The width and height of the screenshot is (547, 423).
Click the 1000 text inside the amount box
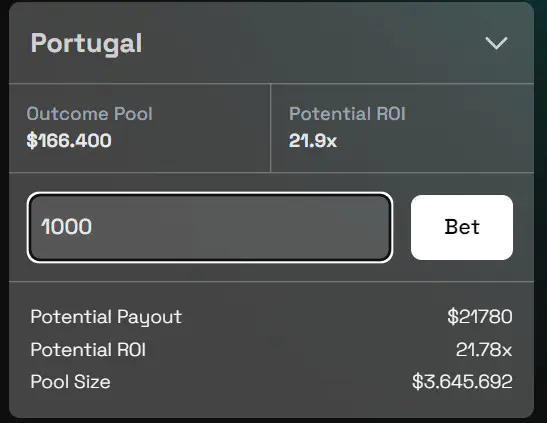coord(66,227)
